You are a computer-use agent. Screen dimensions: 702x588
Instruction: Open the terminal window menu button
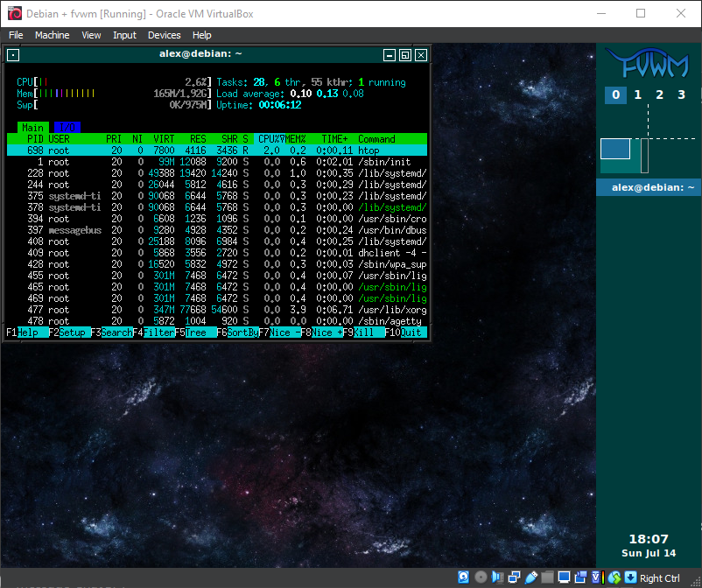(12, 55)
